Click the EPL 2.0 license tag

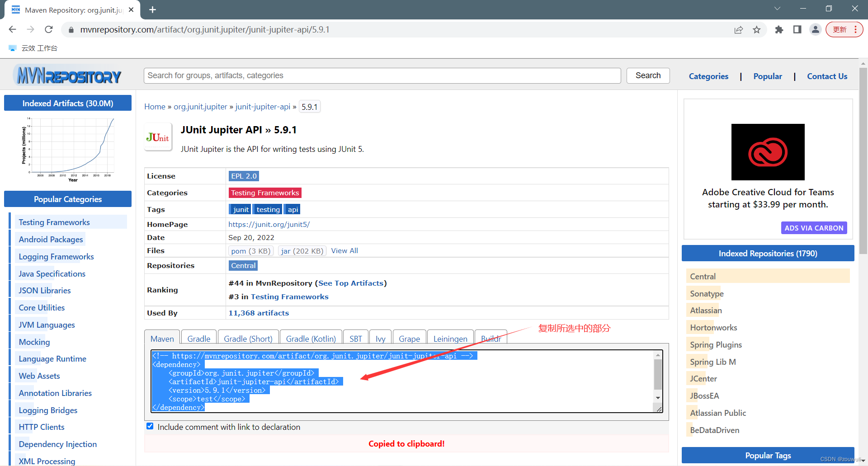[244, 176]
